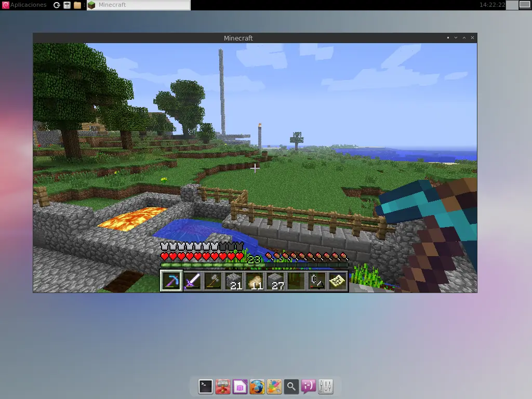Click the tall stone tower in distance
The width and height of the screenshot is (532, 399).
click(222, 91)
